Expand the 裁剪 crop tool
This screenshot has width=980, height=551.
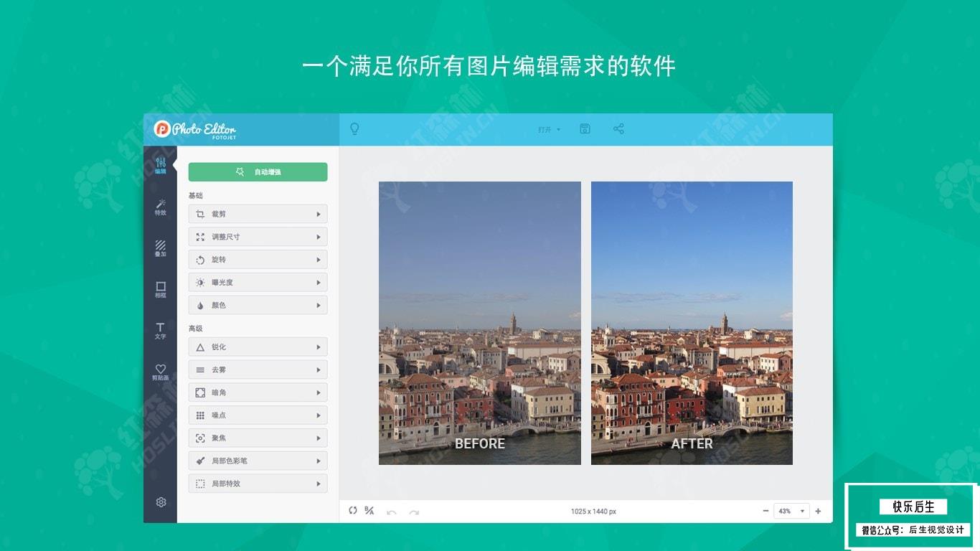click(258, 214)
